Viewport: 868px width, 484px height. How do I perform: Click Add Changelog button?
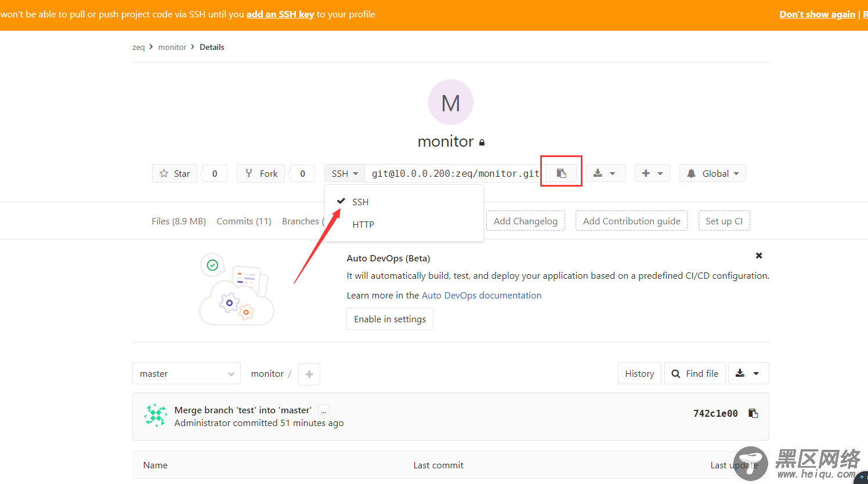click(526, 221)
